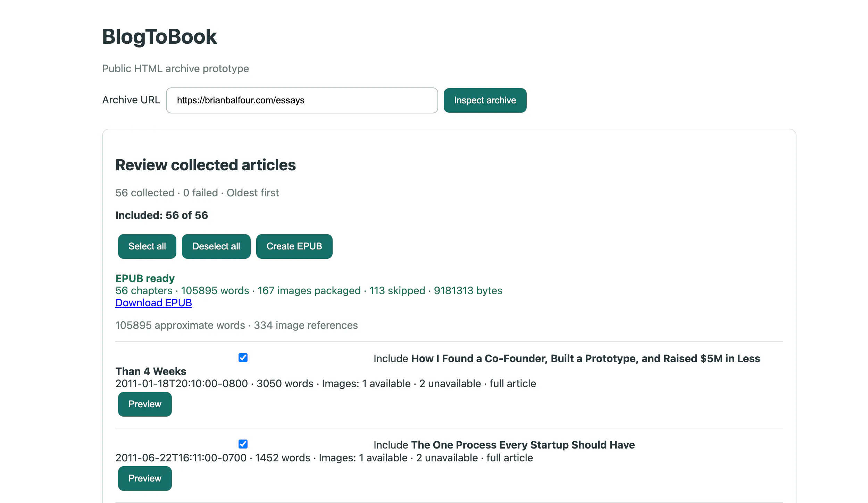Click the '56 chapters · 105895 words' stats line
Viewport: 868px width, 503px height.
pyautogui.click(x=309, y=291)
